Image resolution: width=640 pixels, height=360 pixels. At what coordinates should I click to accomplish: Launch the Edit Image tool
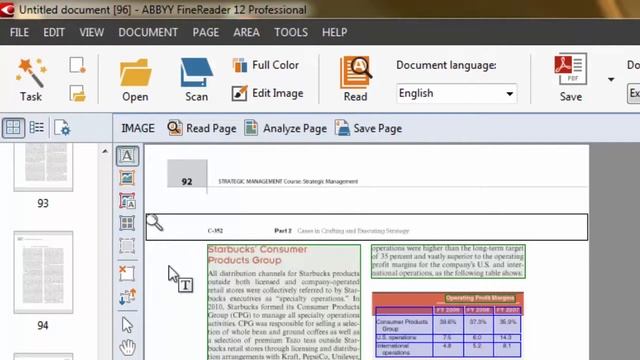tap(267, 93)
